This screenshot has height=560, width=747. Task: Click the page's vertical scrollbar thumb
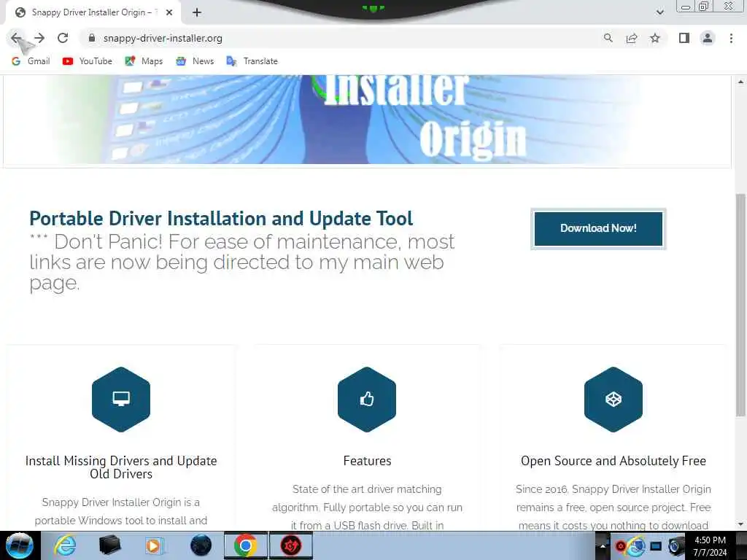(x=741, y=304)
